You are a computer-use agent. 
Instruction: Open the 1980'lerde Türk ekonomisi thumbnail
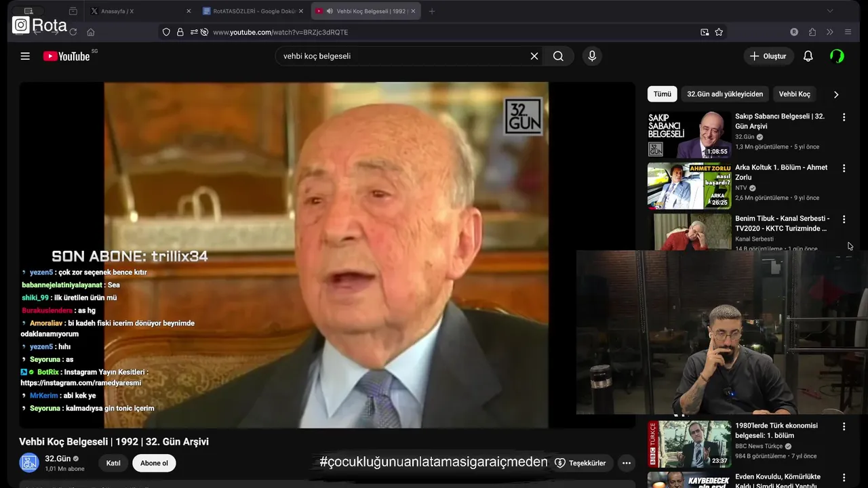coord(689,445)
